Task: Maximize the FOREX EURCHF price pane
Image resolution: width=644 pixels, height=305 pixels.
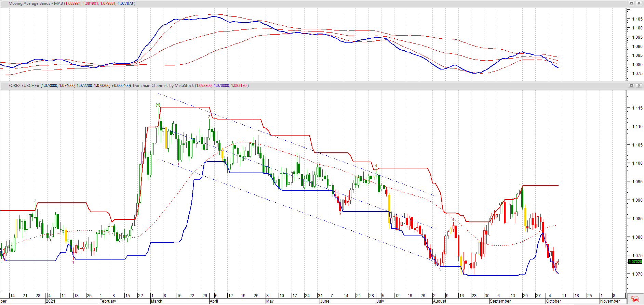Action: coord(632,85)
